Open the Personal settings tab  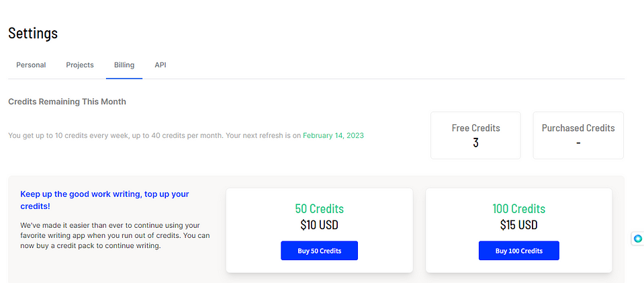click(x=31, y=65)
